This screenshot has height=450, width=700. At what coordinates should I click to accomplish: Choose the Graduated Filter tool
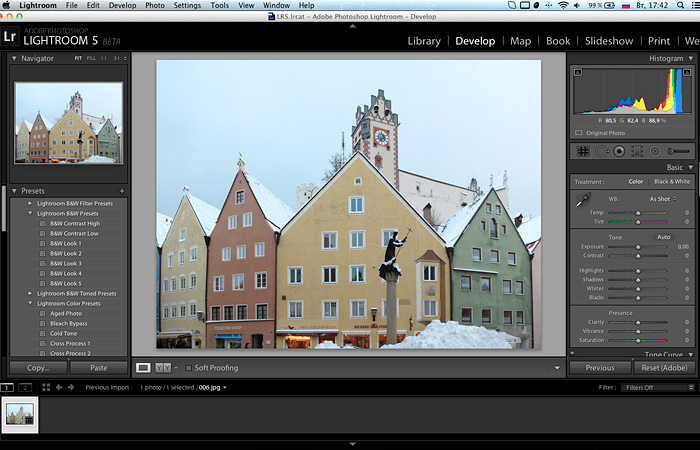click(637, 150)
